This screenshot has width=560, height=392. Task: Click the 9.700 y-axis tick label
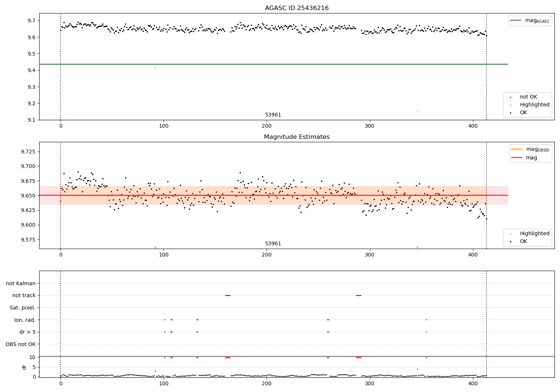(x=28, y=166)
